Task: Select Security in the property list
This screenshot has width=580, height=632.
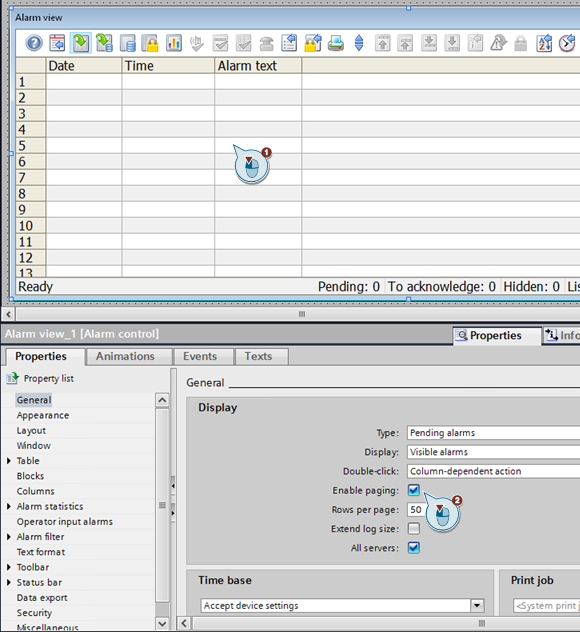Action: [x=34, y=613]
